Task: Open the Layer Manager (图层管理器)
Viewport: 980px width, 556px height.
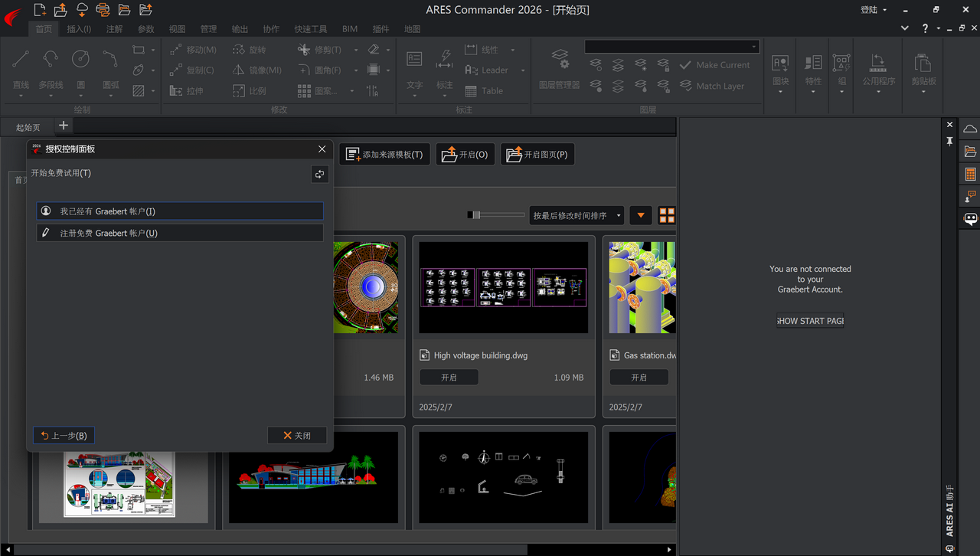Action: click(x=560, y=60)
